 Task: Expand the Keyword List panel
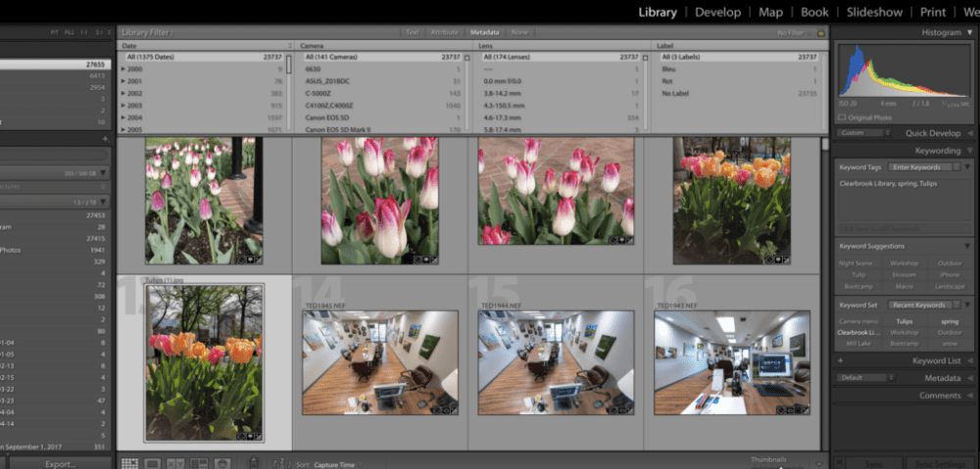pos(970,360)
